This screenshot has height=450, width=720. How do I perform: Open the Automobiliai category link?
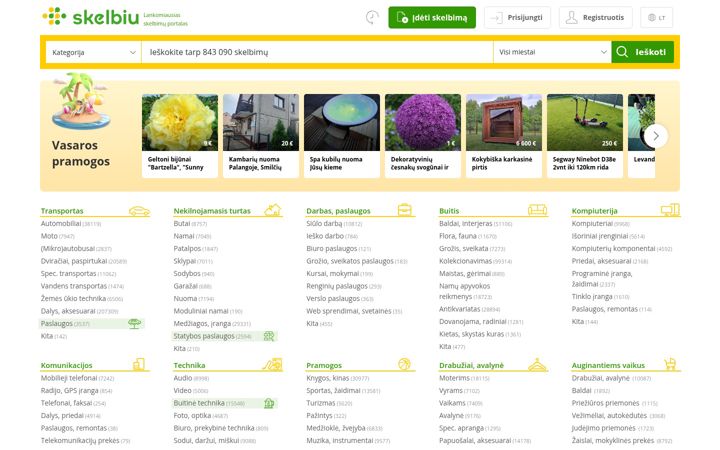click(x=61, y=224)
